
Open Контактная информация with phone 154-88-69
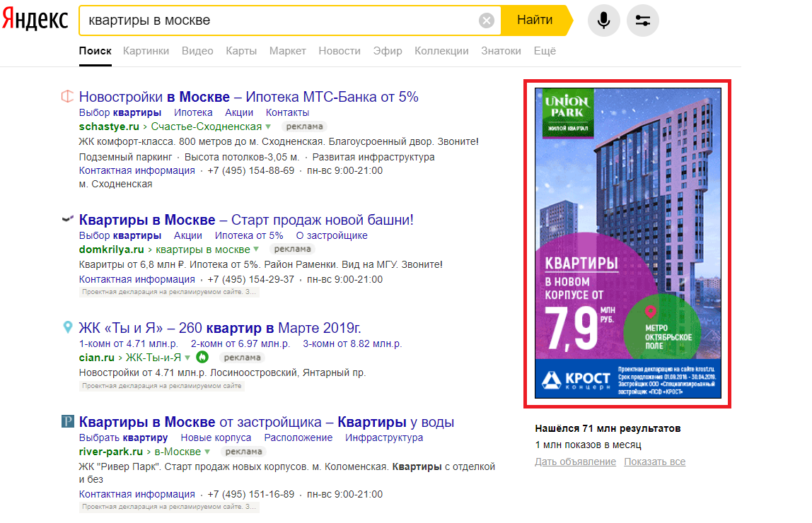(x=137, y=171)
